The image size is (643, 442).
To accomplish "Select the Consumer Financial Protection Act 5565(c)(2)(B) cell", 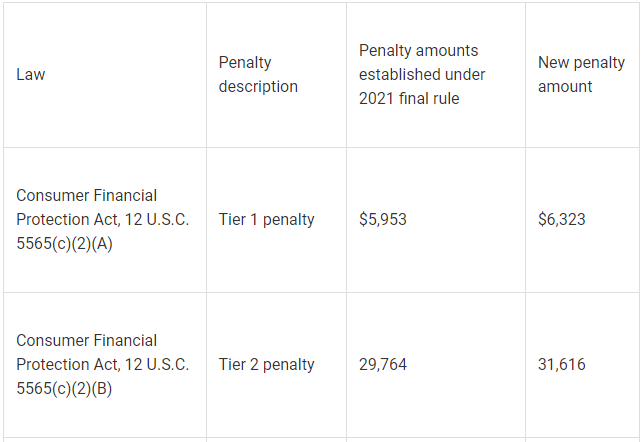I will tap(102, 365).
